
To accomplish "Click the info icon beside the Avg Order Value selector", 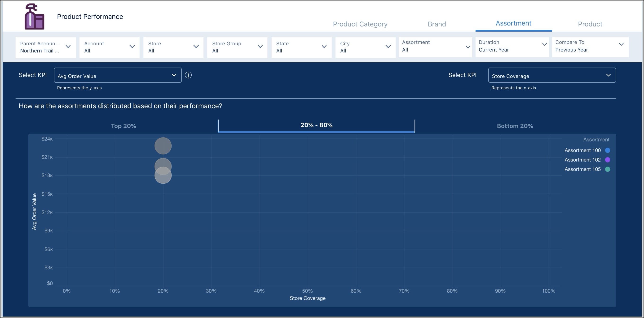I will [188, 75].
